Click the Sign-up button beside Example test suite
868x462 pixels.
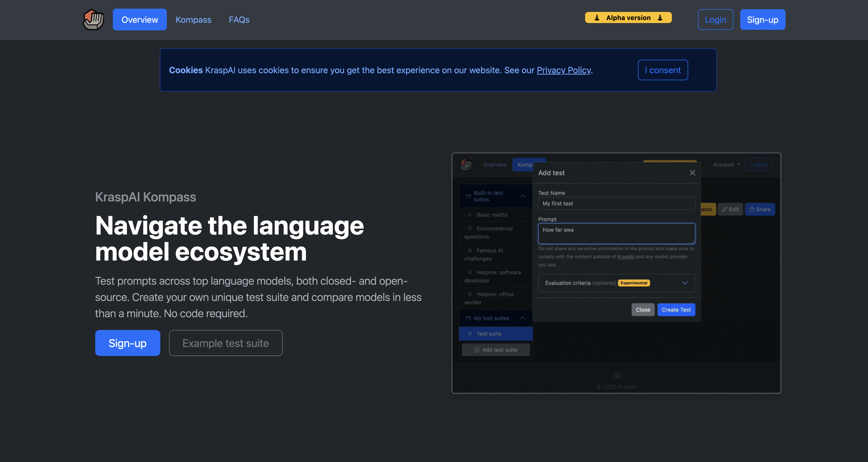pyautogui.click(x=127, y=343)
